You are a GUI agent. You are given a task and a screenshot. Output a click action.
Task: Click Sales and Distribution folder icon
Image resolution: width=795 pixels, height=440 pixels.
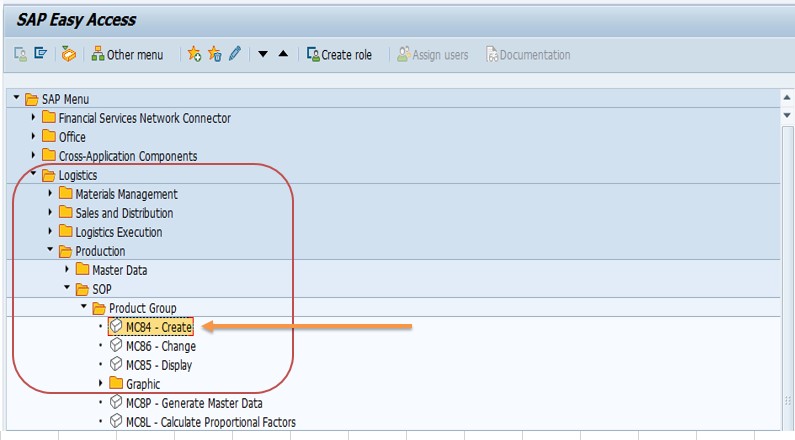coord(65,212)
